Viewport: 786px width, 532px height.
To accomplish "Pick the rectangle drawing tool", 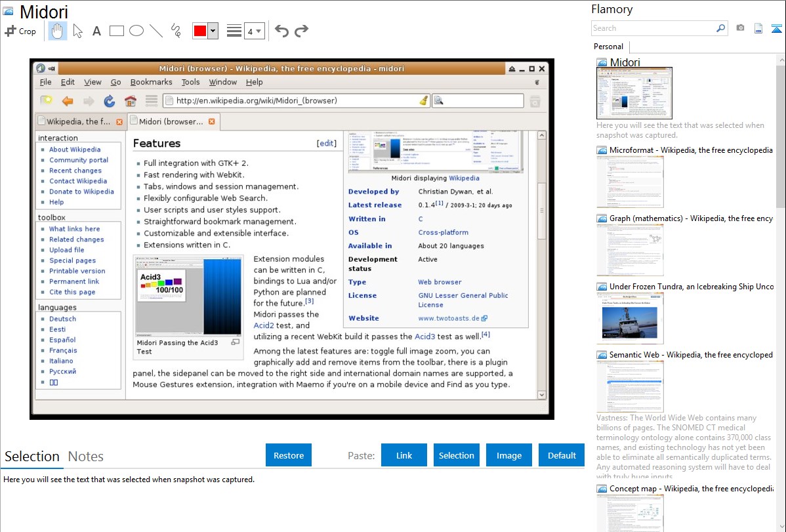I will pyautogui.click(x=116, y=31).
